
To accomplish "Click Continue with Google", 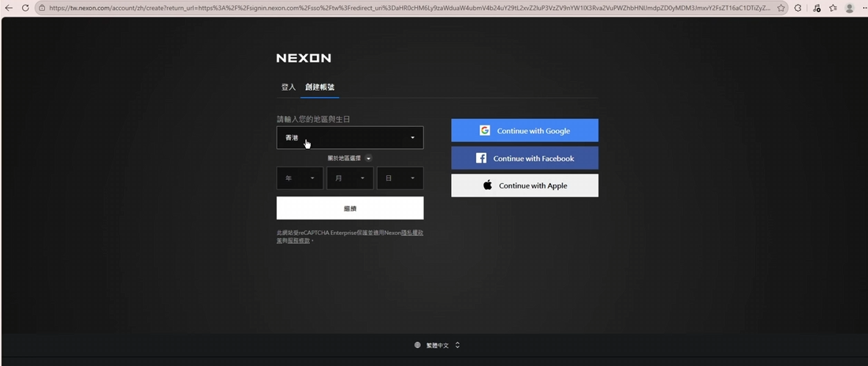I will [x=524, y=131].
